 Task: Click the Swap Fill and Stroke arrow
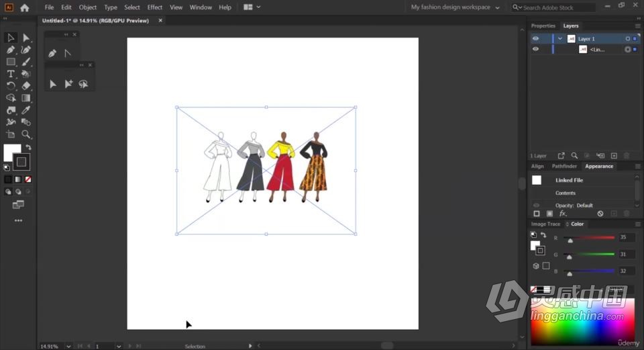pyautogui.click(x=28, y=147)
